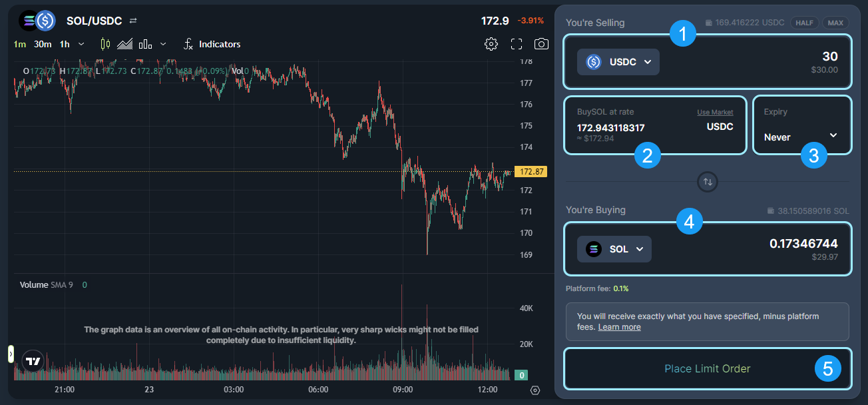
Task: Switch selling and buying tokens
Action: [x=708, y=181]
